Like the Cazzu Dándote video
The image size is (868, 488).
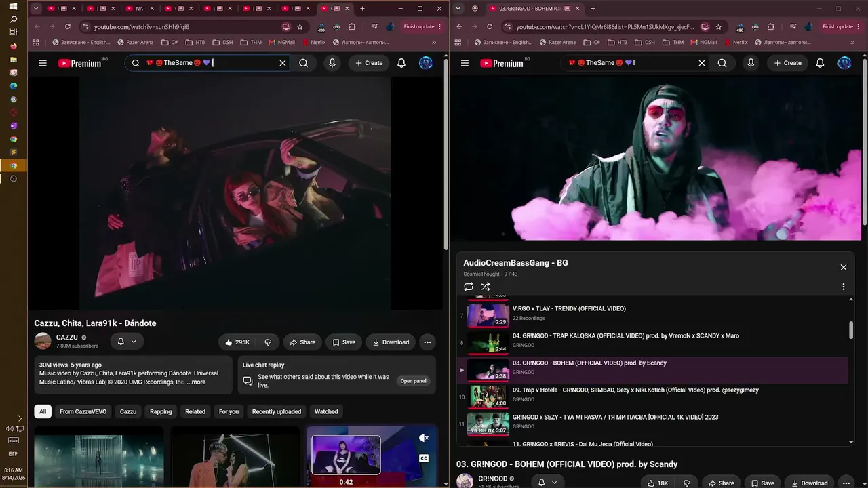pos(237,342)
